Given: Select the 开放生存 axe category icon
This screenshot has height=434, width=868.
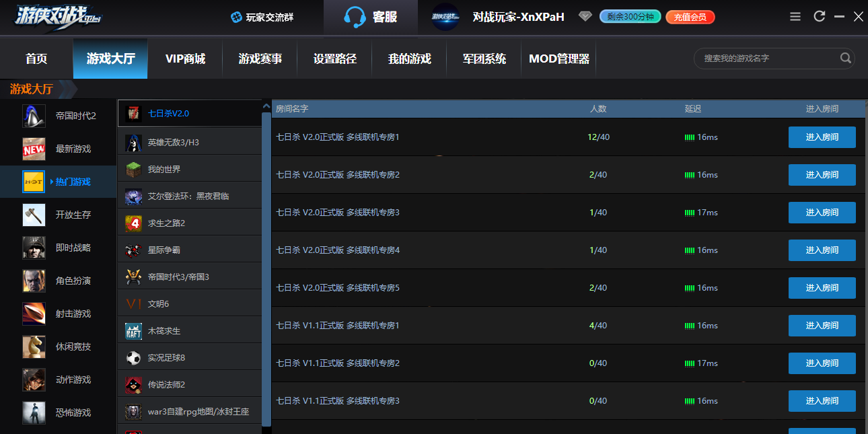Looking at the screenshot, I should click(x=34, y=215).
